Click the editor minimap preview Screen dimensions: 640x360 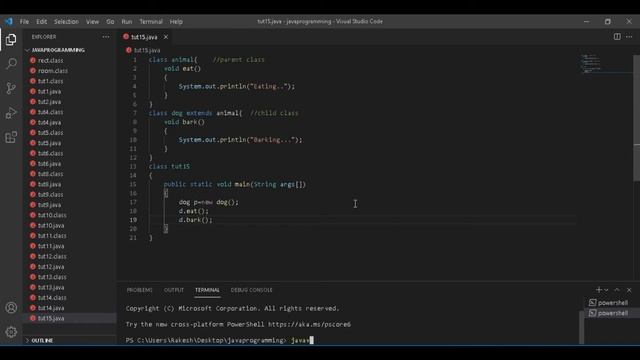coord(591,64)
